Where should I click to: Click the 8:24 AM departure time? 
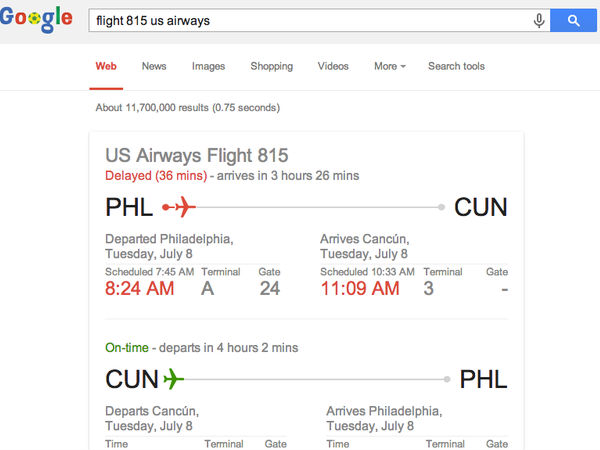coord(139,288)
